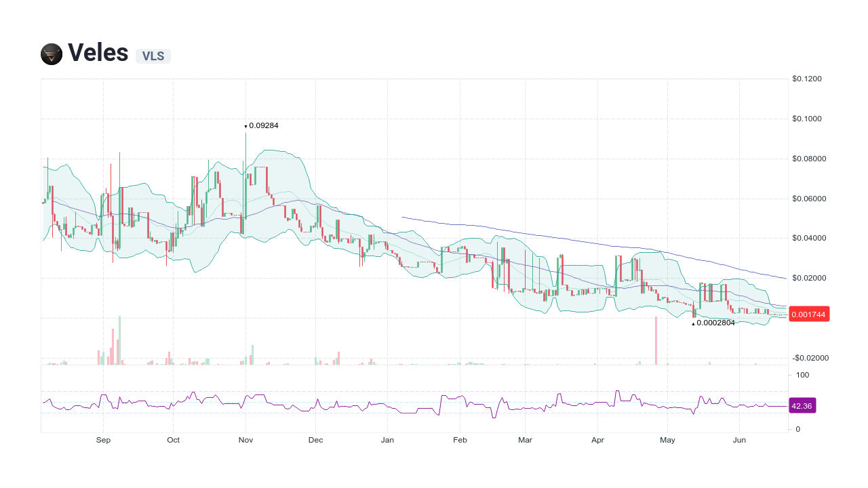Screen dimensions: 868x488
Task: Click the Veles title heading
Action: pyautogui.click(x=98, y=54)
